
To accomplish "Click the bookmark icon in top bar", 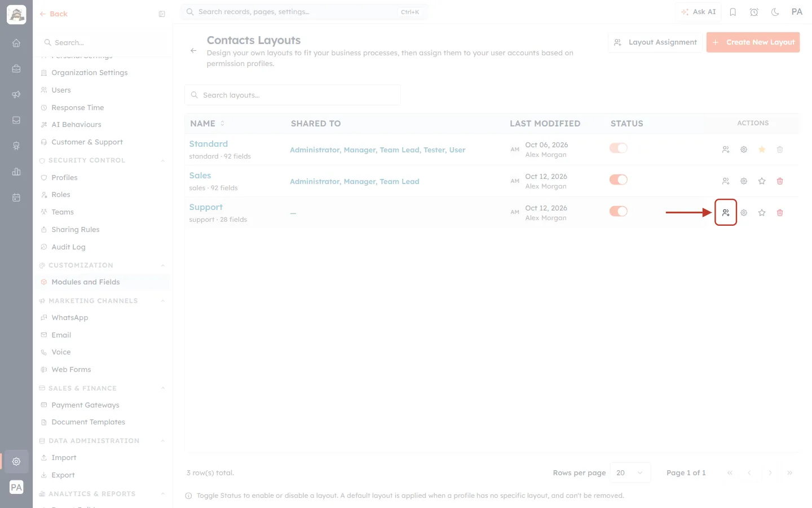I will click(x=733, y=12).
